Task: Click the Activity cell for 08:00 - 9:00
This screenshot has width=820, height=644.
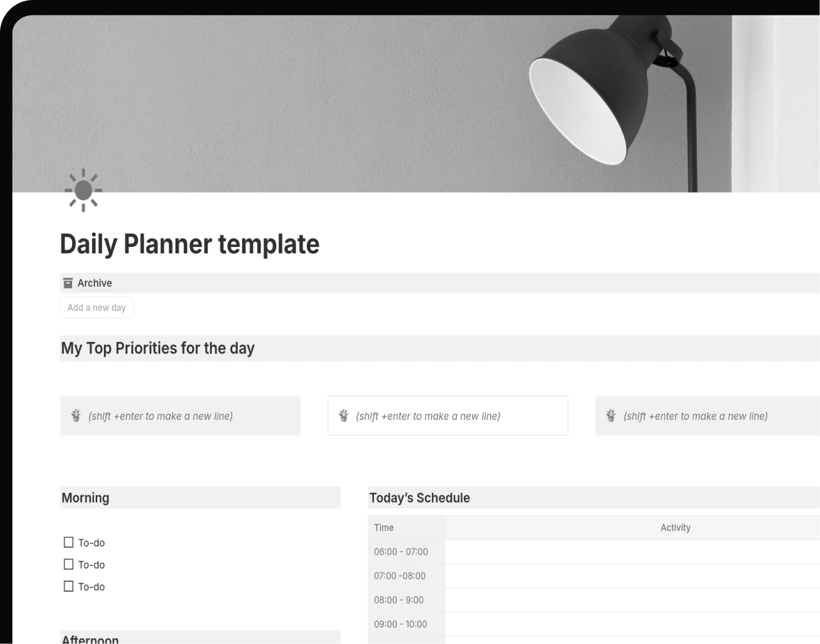Action: (x=632, y=600)
